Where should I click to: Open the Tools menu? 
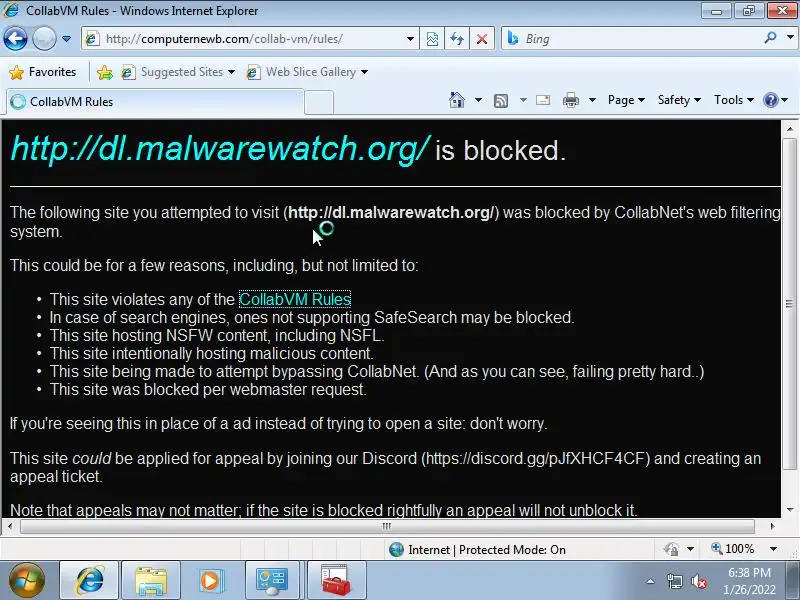[734, 100]
